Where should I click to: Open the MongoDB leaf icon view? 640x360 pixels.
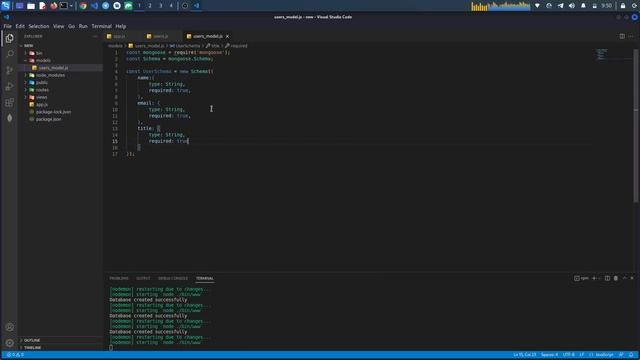point(9,118)
